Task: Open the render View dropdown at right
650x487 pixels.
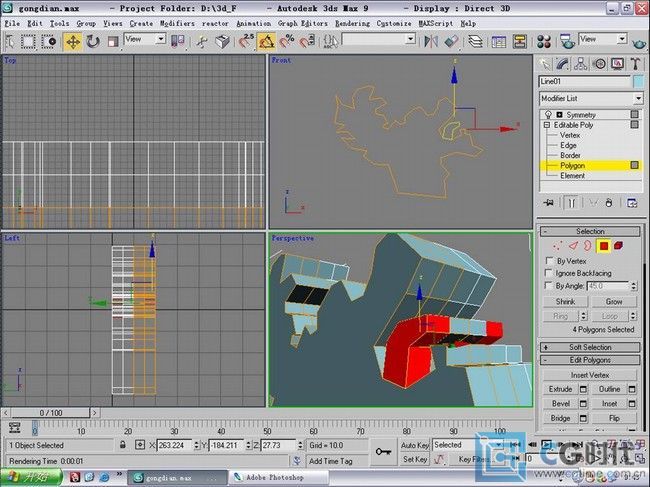Action: point(602,39)
